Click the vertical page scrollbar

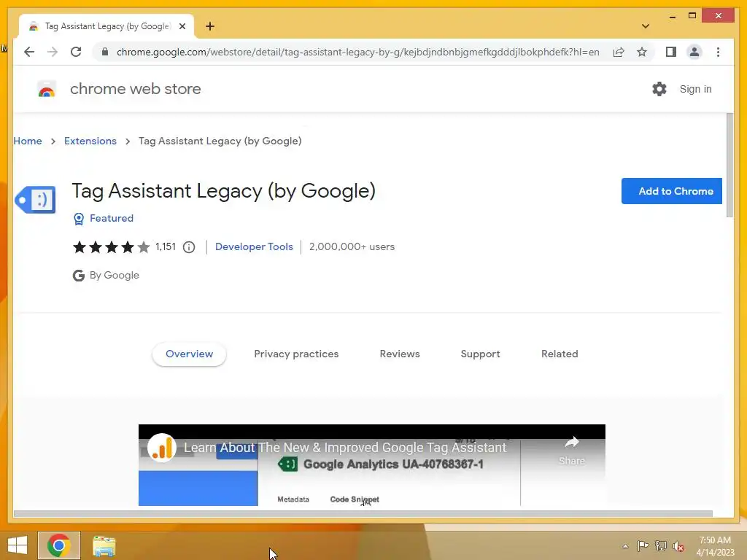(x=729, y=166)
